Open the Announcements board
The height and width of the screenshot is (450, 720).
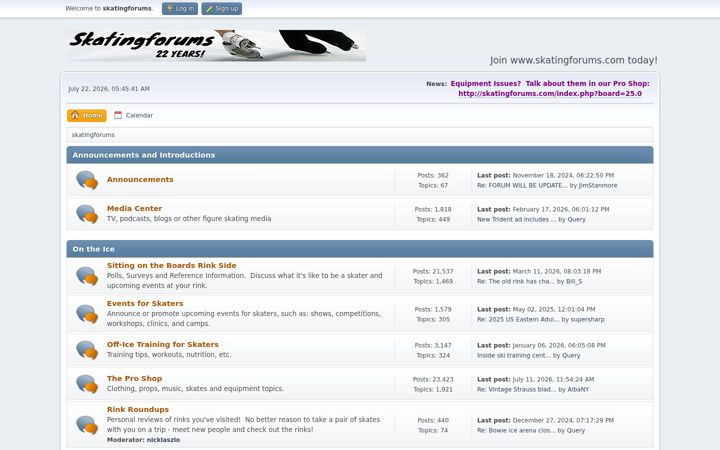[x=140, y=180]
